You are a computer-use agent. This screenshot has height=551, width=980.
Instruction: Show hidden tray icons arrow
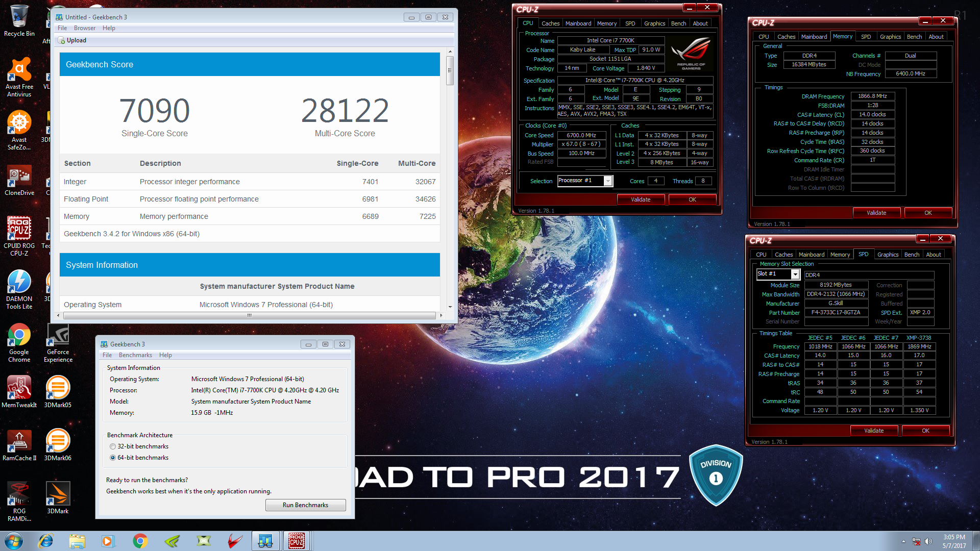(x=903, y=541)
